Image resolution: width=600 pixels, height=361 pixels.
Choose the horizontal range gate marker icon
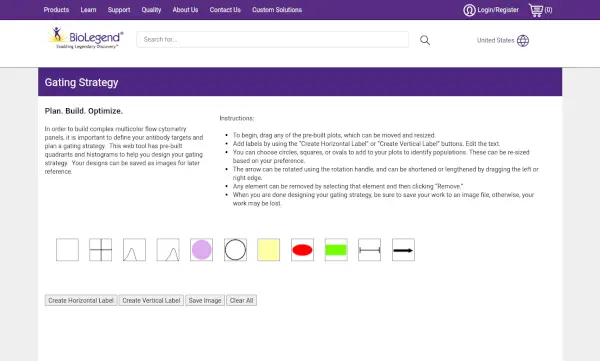point(370,250)
